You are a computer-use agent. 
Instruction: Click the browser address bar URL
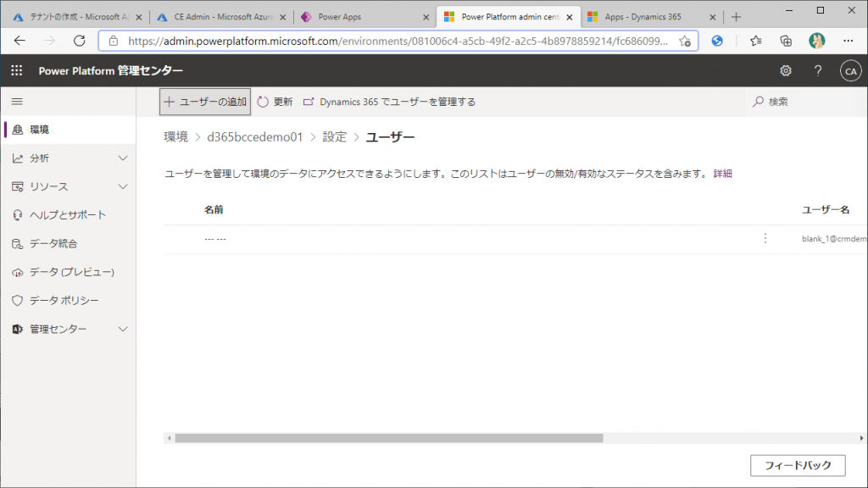[x=398, y=41]
